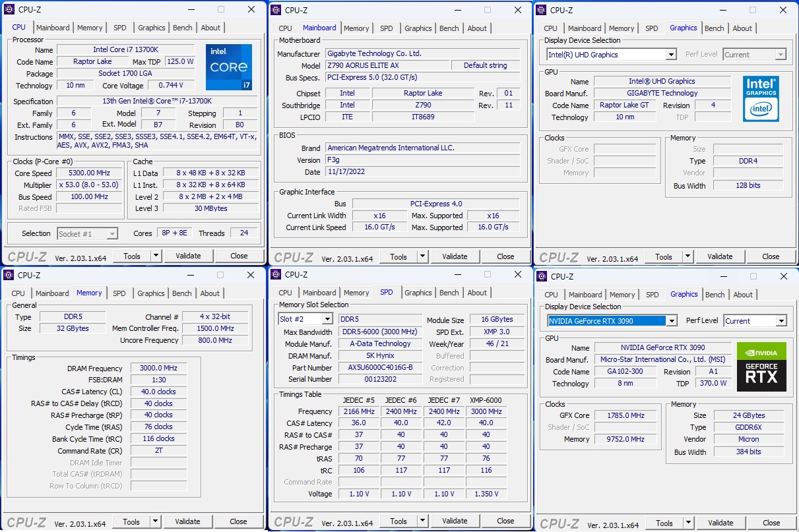This screenshot has height=532, width=799.
Task: Click the Intel Graphics logo badge
Action: (761, 98)
